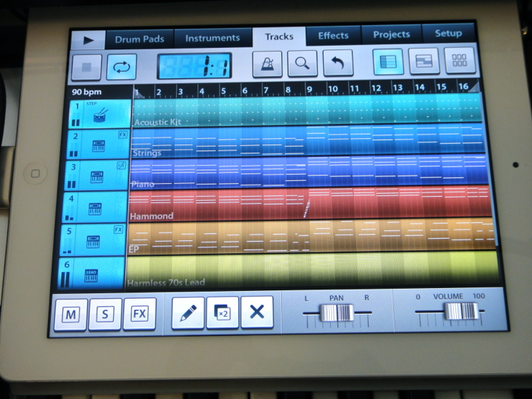532x399 pixels.
Task: Go to the Projects tab
Action: coord(391,34)
